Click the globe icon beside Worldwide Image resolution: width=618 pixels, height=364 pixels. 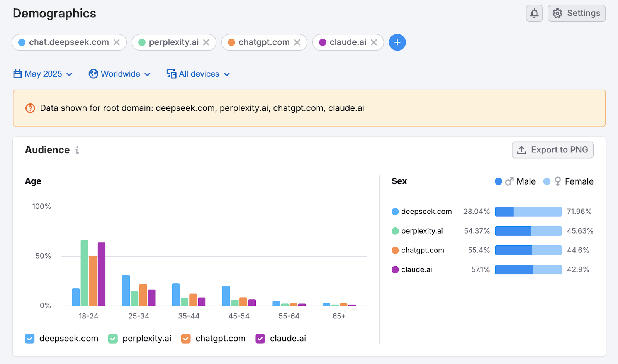click(93, 74)
